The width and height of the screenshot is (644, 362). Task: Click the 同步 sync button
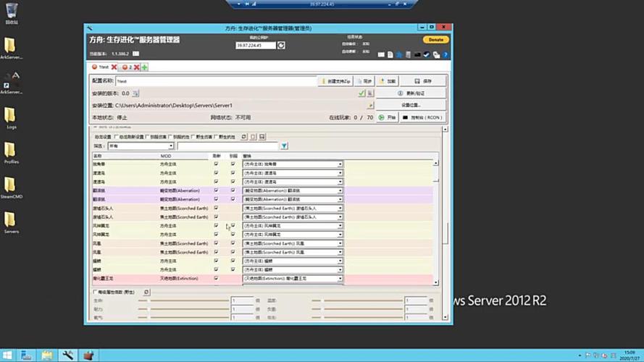click(x=364, y=81)
